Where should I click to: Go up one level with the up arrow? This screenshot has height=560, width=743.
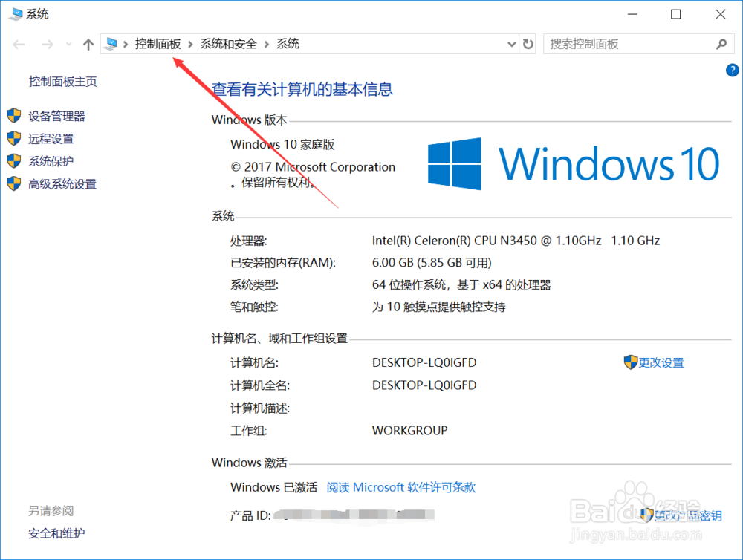click(88, 45)
